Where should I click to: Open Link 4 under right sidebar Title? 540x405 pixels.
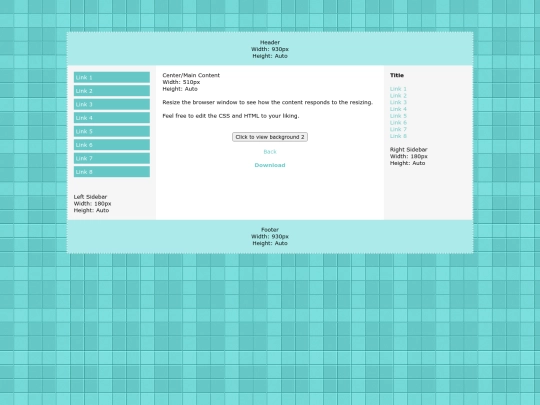[398, 109]
